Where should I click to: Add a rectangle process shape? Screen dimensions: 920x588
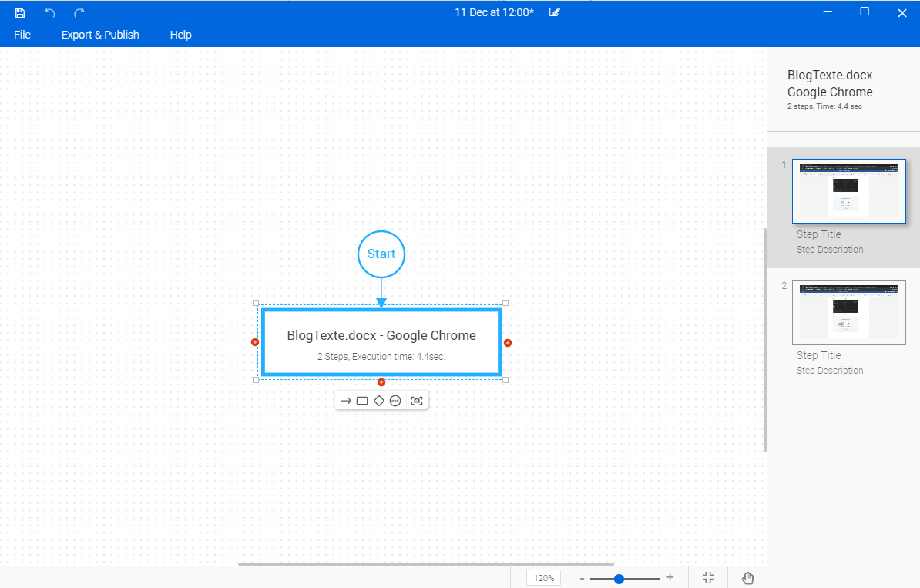point(362,401)
